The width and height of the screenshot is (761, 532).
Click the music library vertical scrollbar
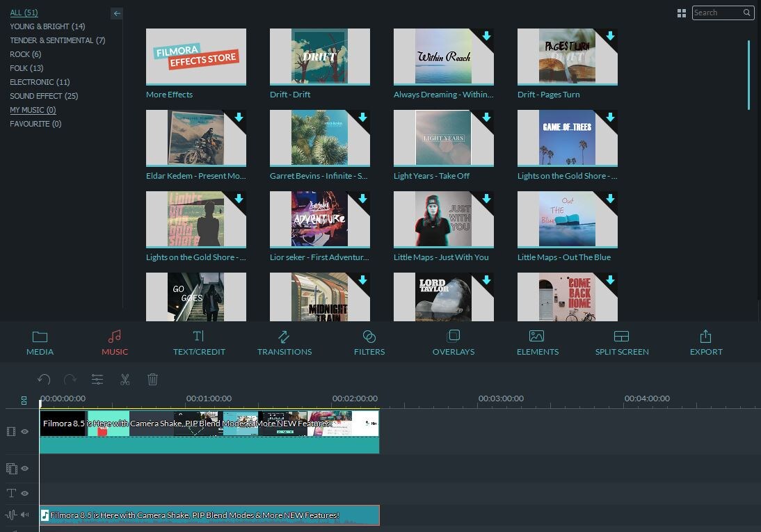(x=749, y=75)
